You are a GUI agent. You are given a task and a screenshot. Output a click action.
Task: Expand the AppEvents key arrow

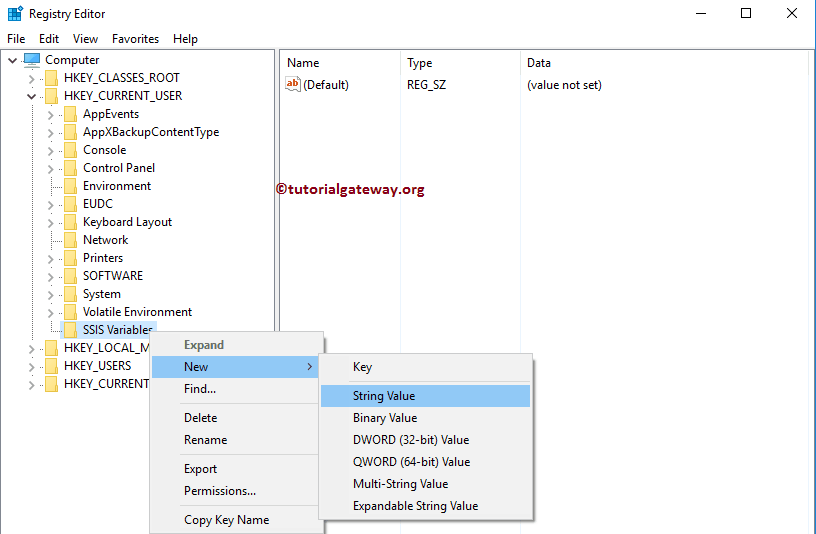click(50, 115)
